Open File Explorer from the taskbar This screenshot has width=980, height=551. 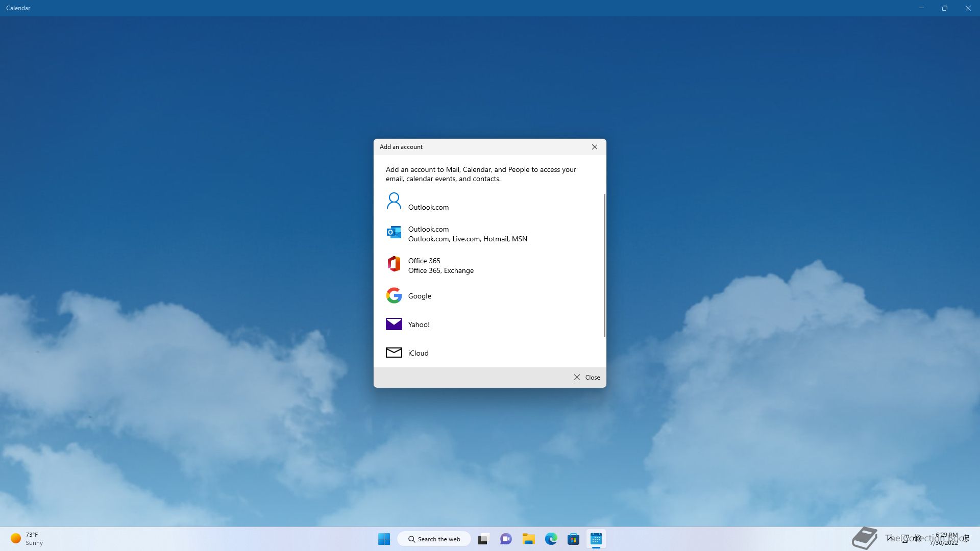click(528, 539)
